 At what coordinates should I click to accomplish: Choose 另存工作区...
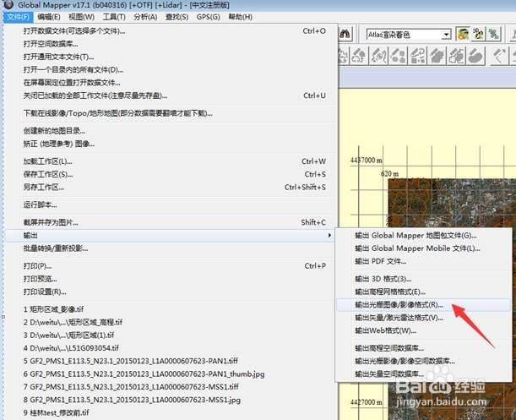(x=171, y=187)
